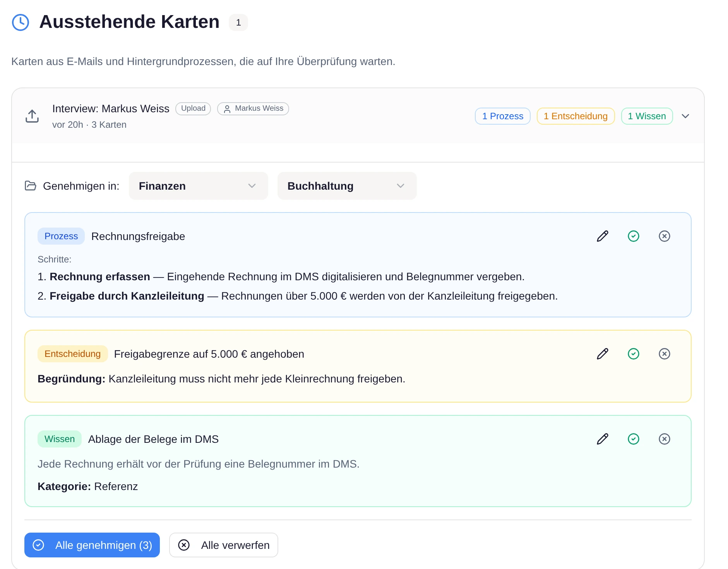Open the Buchhaltung dropdown
The width and height of the screenshot is (728, 569).
tap(347, 186)
